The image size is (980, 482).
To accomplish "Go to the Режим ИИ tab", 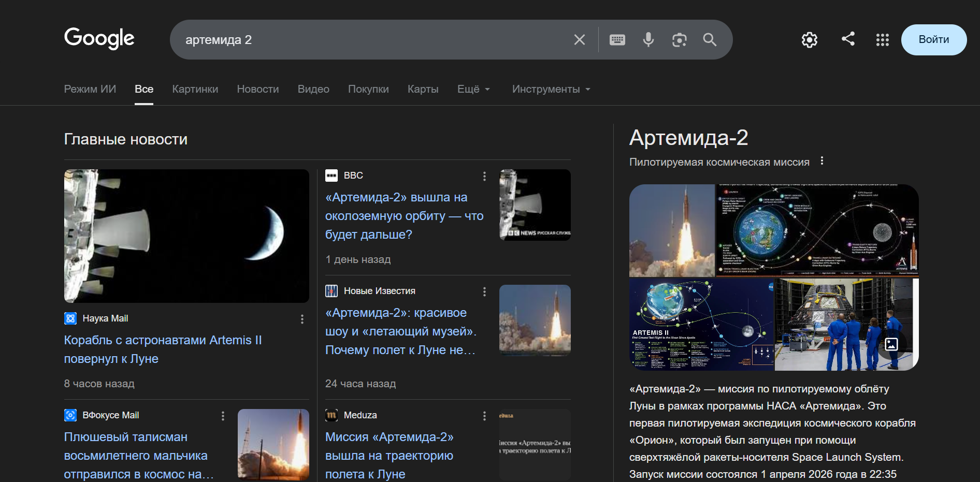I will [x=90, y=89].
